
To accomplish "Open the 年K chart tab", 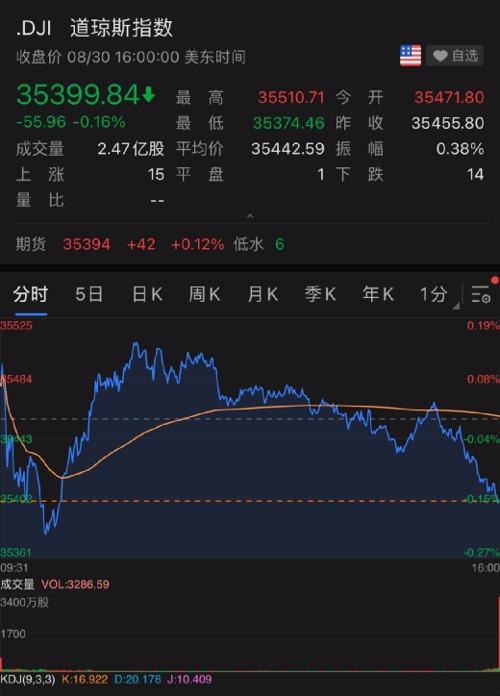I will coord(378,294).
